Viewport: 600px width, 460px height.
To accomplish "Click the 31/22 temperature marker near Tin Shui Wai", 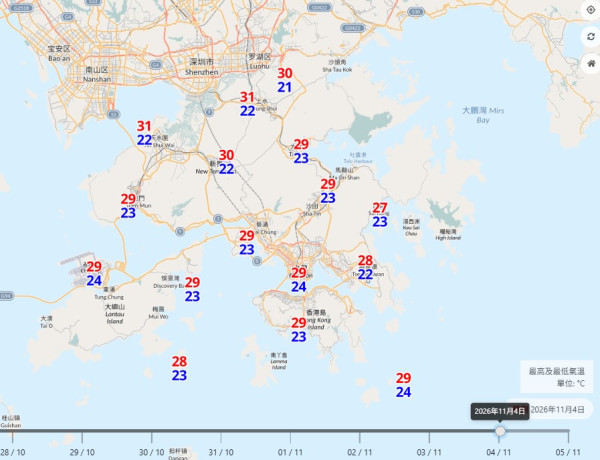I will coord(144,133).
